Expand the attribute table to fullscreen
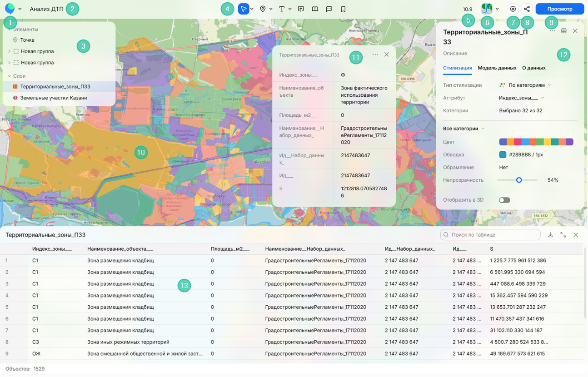588x377 pixels. pos(563,235)
